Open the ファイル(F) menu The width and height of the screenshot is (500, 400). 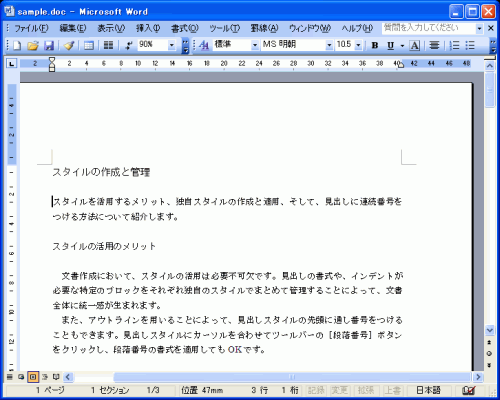31,28
